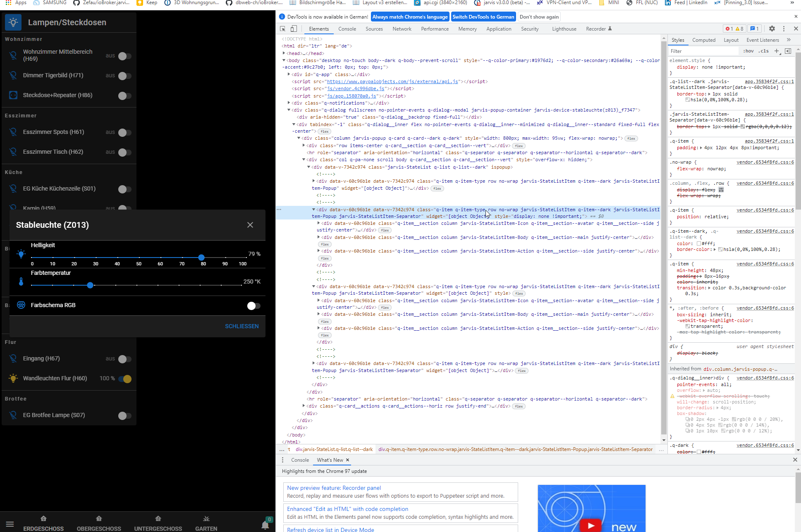Click the notification bell icon
Image resolution: width=801 pixels, height=532 pixels.
[x=265, y=525]
